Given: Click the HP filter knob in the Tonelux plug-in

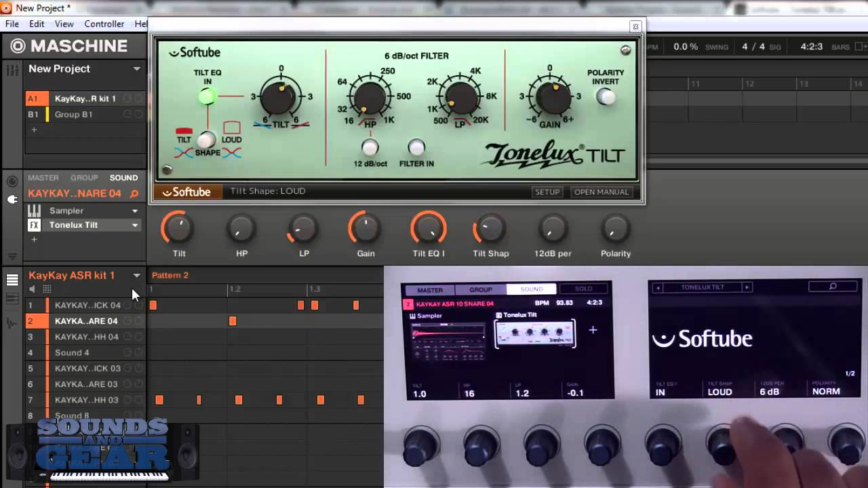Looking at the screenshot, I should click(x=370, y=99).
